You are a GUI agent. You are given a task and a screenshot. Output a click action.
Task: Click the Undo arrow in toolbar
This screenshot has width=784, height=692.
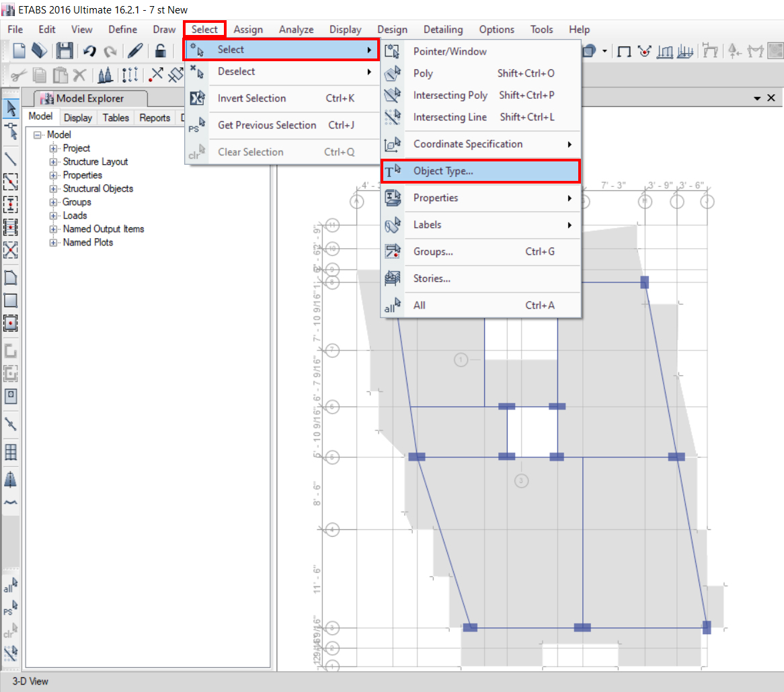(x=89, y=51)
